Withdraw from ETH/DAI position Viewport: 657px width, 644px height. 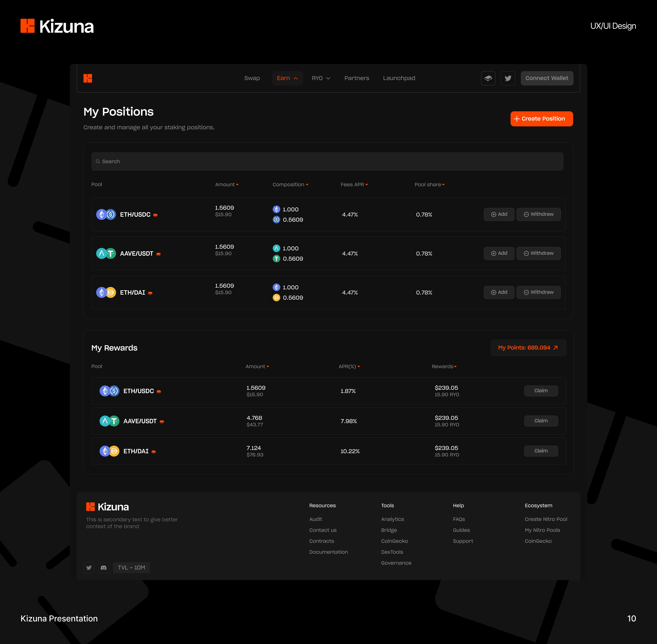click(x=538, y=292)
